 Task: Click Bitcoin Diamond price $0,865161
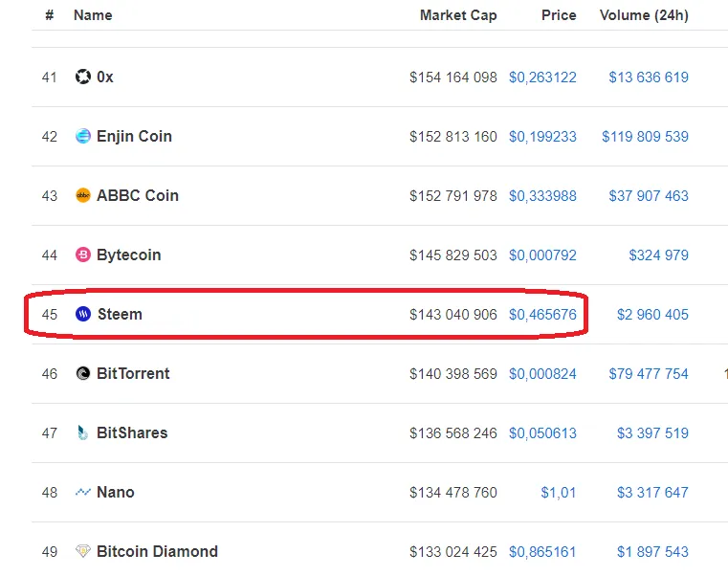coord(542,552)
